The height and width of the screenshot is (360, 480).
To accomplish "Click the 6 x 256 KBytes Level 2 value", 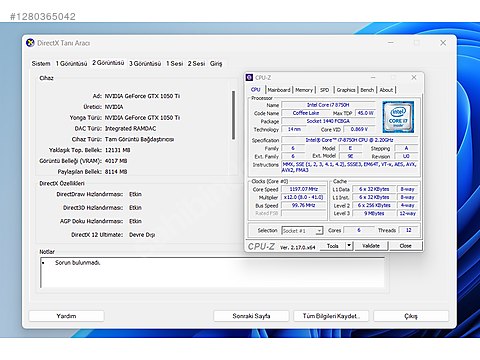I will point(374,205).
